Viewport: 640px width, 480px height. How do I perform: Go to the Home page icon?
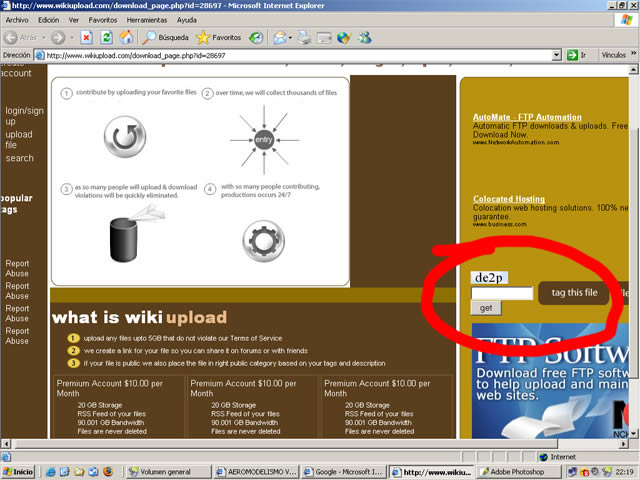[x=127, y=37]
